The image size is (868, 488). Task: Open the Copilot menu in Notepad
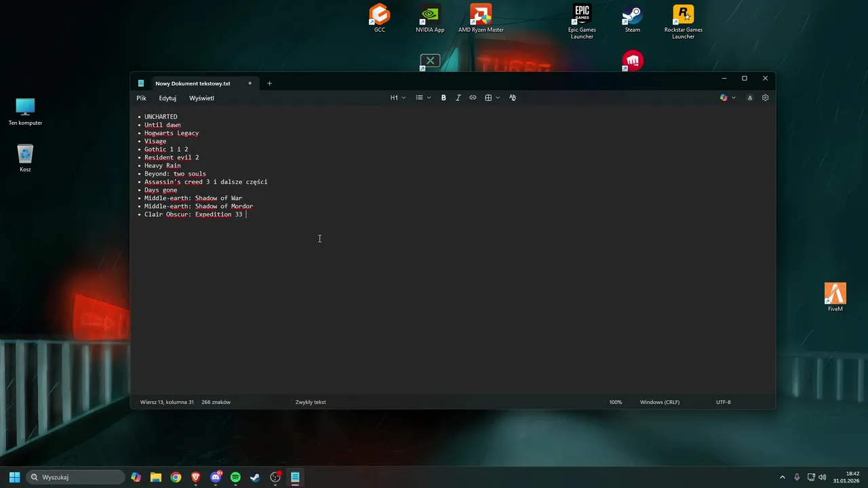coord(728,98)
